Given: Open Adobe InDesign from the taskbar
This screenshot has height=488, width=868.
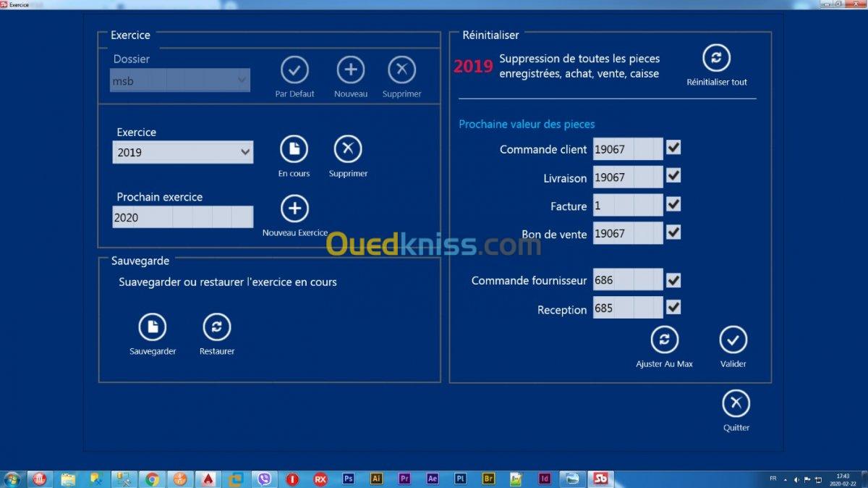Looking at the screenshot, I should click(545, 479).
